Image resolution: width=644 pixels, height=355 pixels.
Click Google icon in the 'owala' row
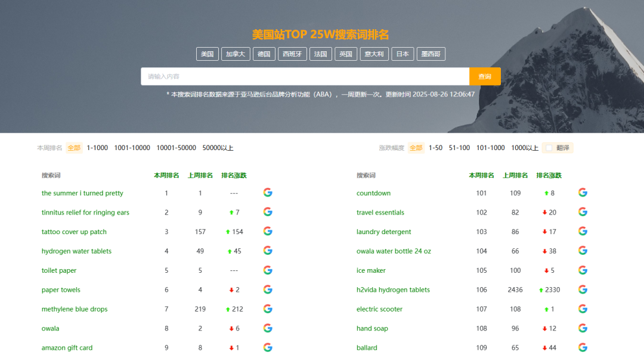[x=268, y=328]
